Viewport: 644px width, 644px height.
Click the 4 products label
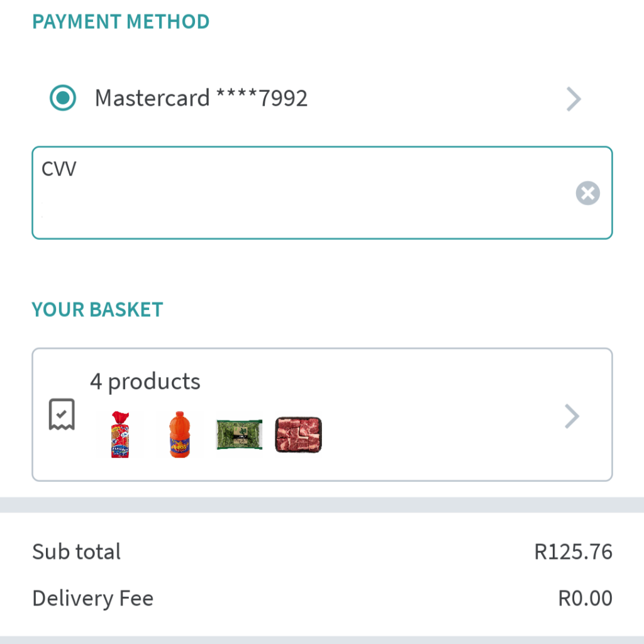[x=145, y=382]
